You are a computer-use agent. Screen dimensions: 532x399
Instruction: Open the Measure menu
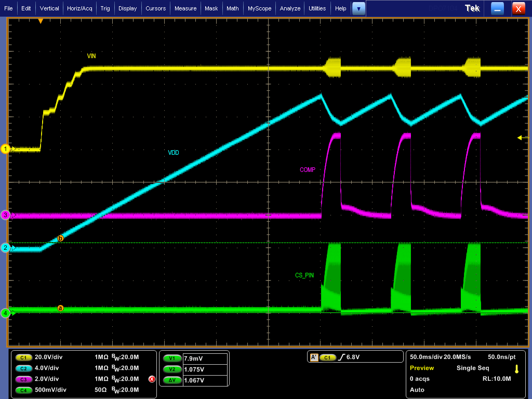point(187,8)
